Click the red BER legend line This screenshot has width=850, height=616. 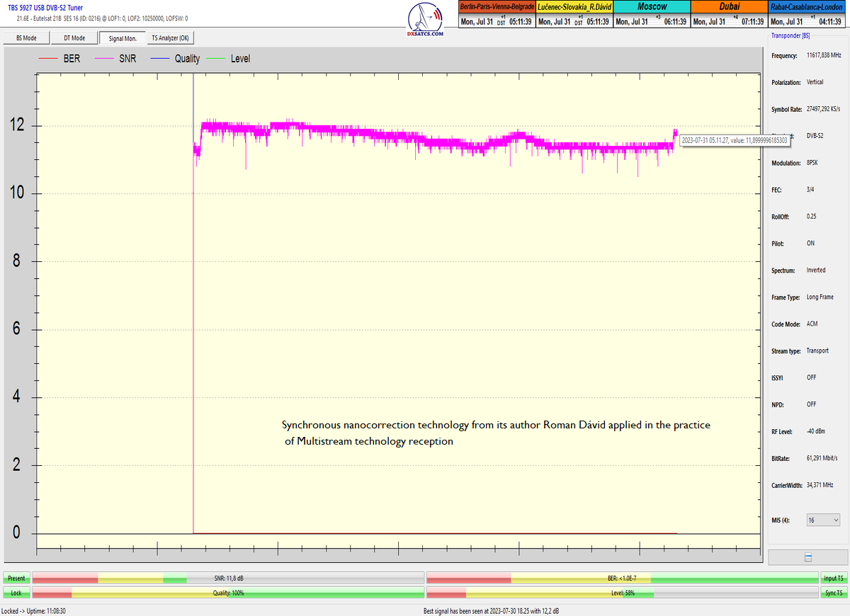[x=47, y=59]
